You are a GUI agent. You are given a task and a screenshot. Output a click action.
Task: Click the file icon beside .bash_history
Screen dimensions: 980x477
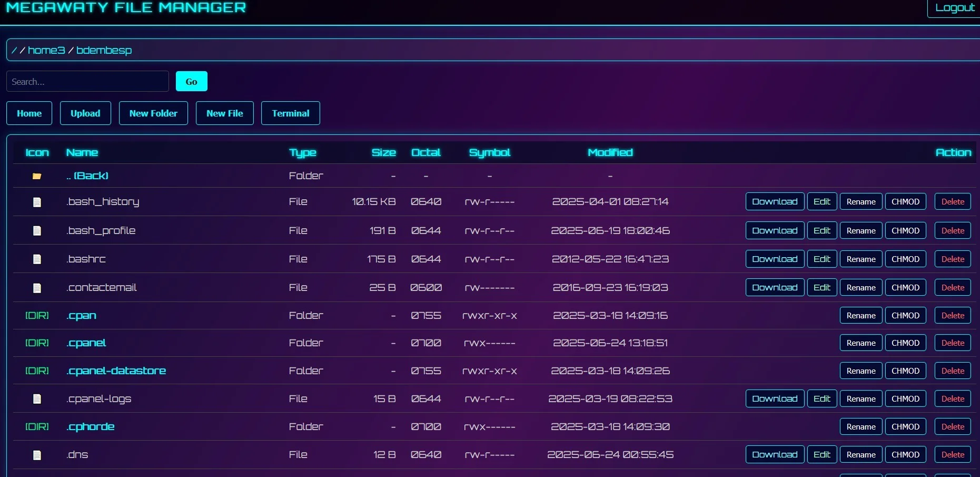point(37,202)
